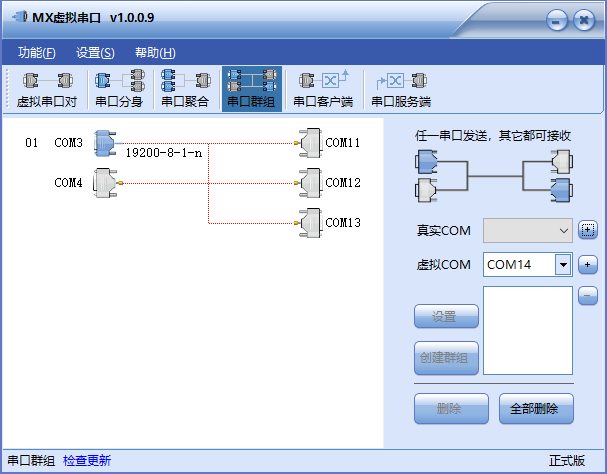This screenshot has width=607, height=474.
Task: Minimize the MX虚拟串口 window
Action: click(557, 21)
